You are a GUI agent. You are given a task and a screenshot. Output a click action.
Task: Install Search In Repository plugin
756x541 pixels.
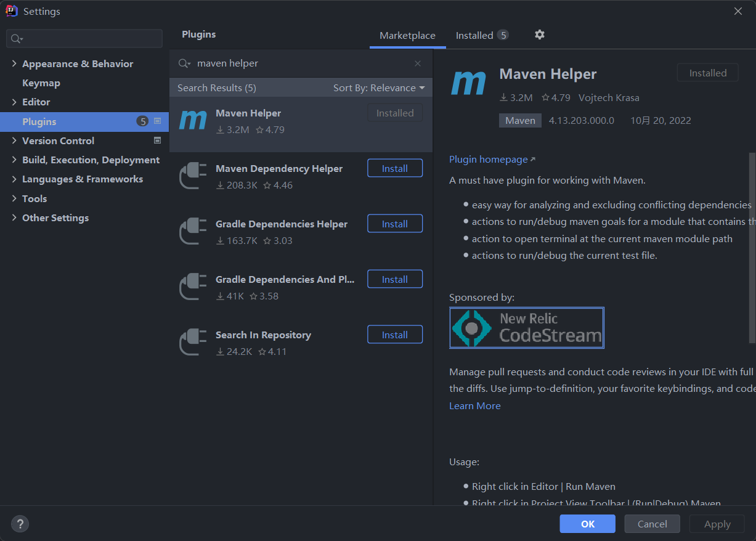[395, 335]
